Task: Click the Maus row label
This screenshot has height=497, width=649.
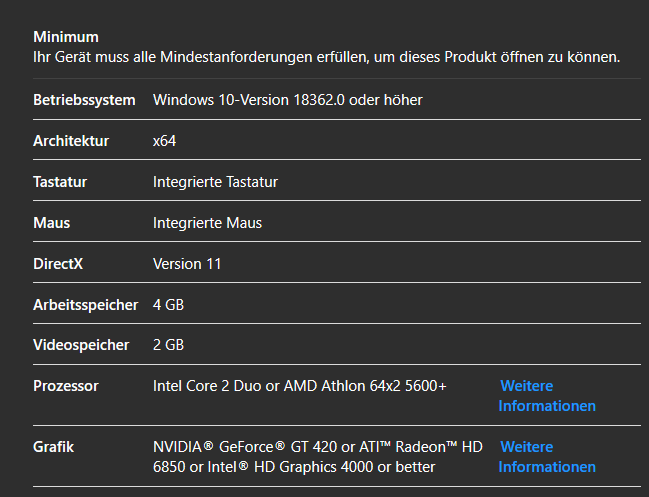Action: click(x=51, y=223)
